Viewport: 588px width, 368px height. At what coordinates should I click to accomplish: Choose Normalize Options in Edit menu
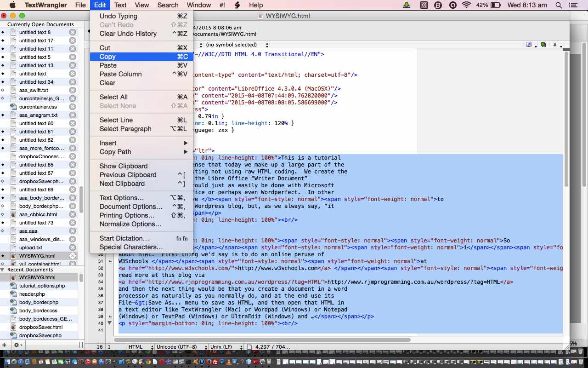coord(141,224)
